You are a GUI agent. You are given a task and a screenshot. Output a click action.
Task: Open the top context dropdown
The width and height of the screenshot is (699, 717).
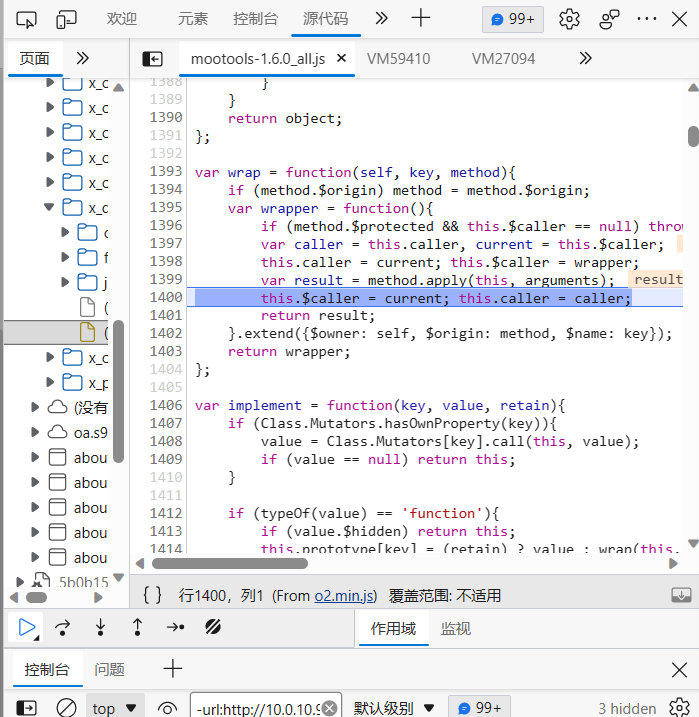point(114,707)
